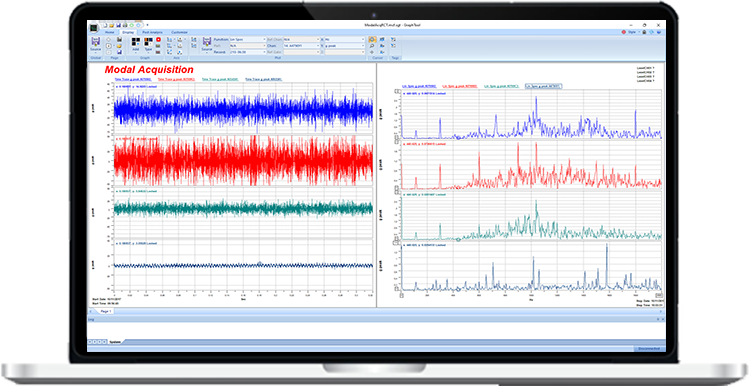Open the GraphTool application menu button

[x=94, y=28]
